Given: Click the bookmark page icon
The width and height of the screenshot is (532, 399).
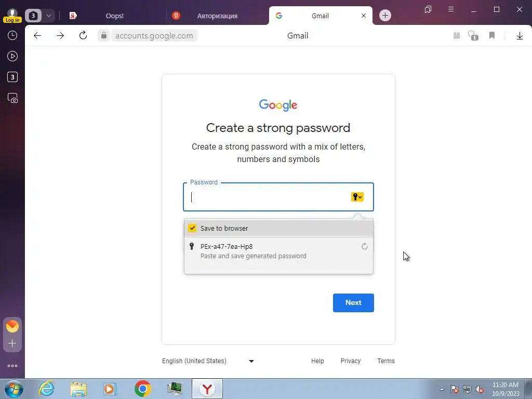Looking at the screenshot, I should click(492, 35).
